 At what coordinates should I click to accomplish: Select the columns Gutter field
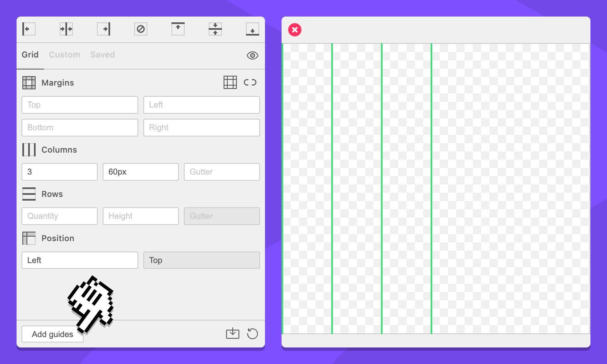click(222, 172)
